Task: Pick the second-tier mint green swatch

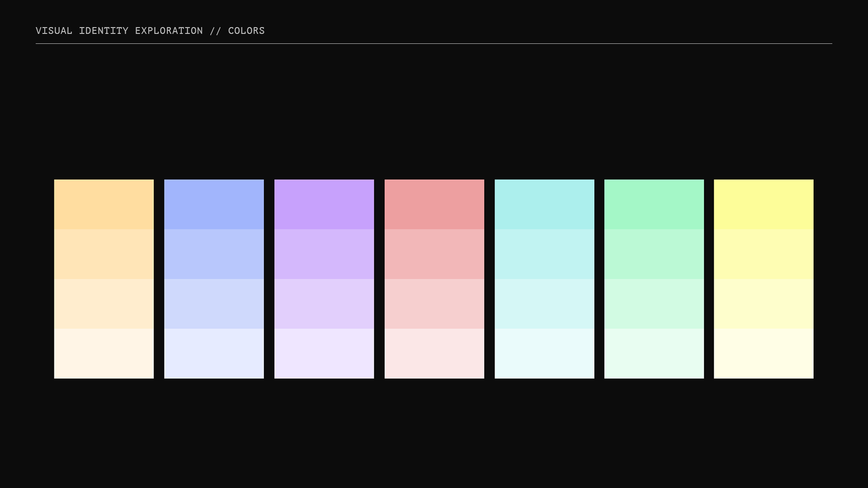Action: point(654,254)
